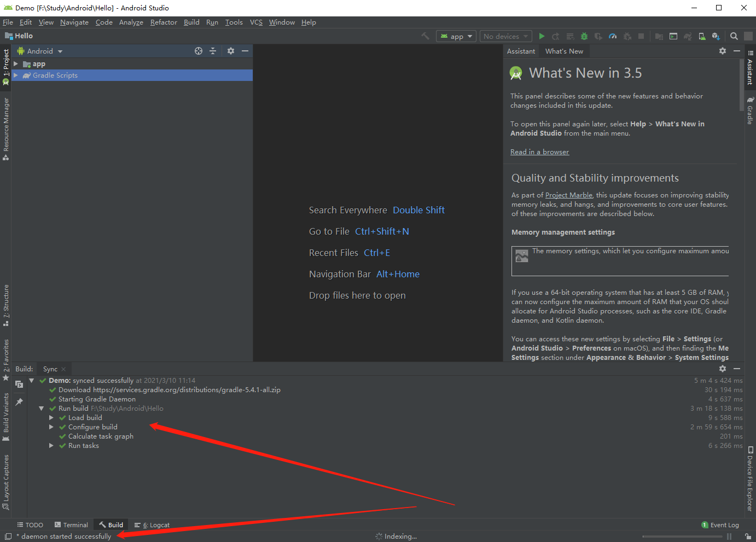This screenshot has width=756, height=542.
Task: Click Run with Coverage shield icon
Action: [x=598, y=36]
